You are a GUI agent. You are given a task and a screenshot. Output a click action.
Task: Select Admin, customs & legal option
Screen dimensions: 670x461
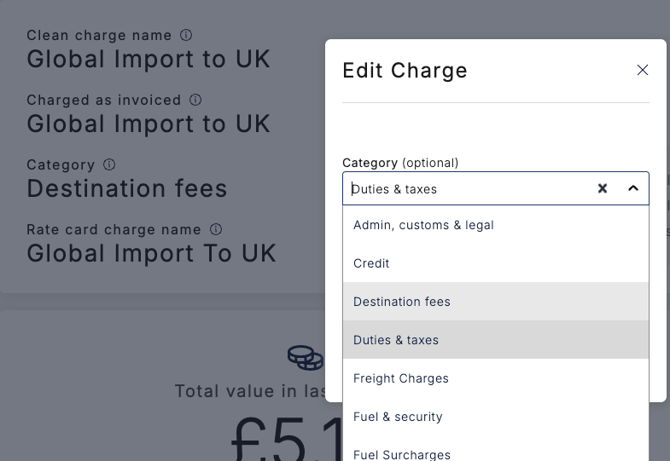(424, 225)
